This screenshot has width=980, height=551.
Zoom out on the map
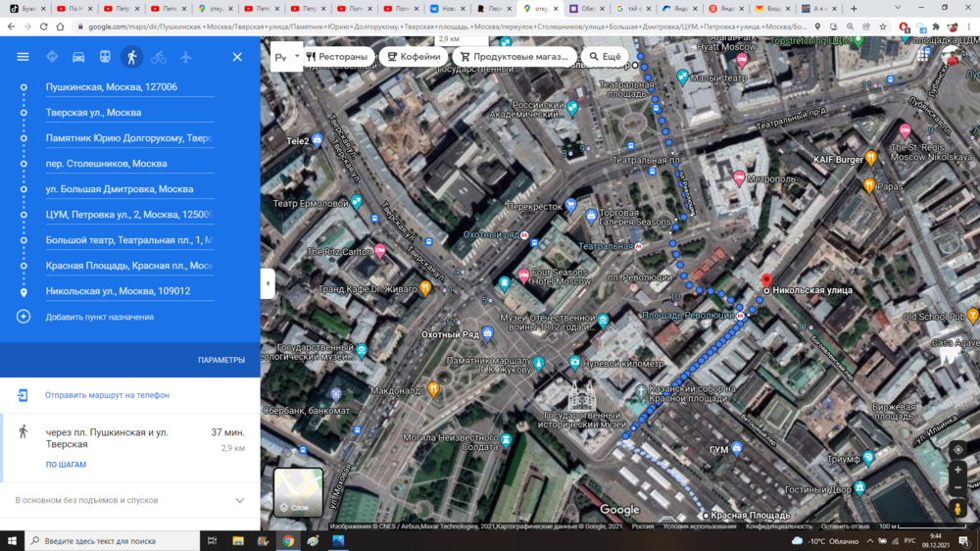tap(957, 488)
